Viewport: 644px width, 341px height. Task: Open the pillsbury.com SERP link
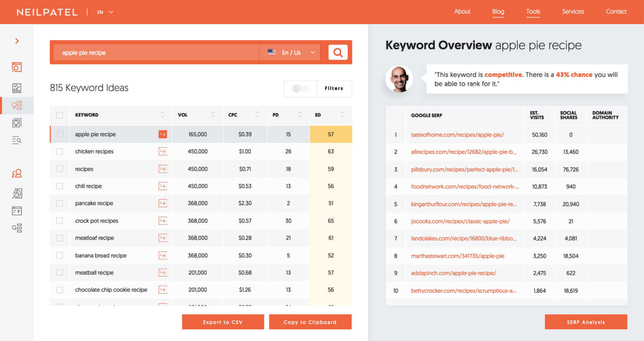(x=464, y=170)
